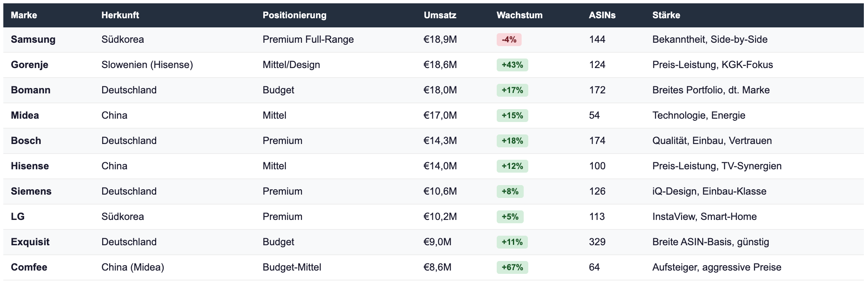Click Comfee's +67% growth badge

click(512, 268)
